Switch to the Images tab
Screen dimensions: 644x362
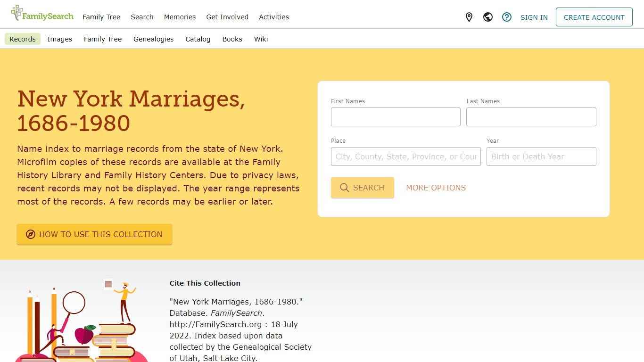tap(60, 39)
